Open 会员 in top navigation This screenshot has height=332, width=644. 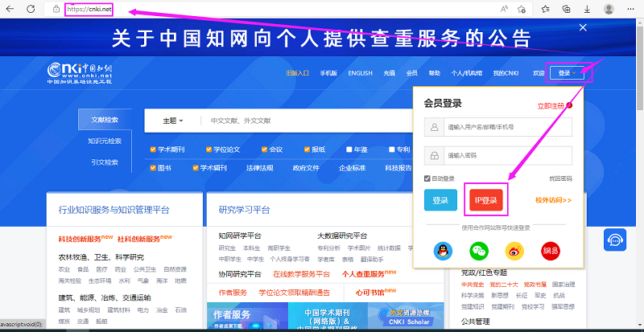[x=412, y=73]
